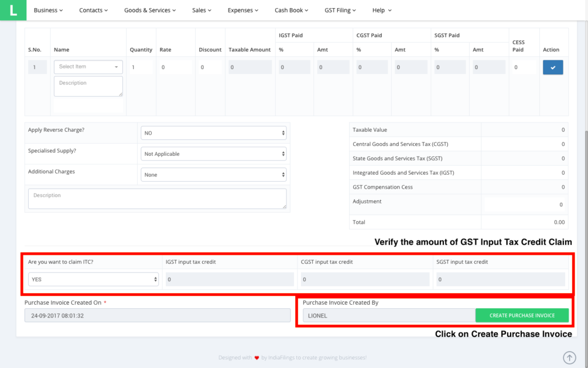The height and width of the screenshot is (368, 588).
Task: Click the green LEDGERS logo
Action: tap(13, 10)
